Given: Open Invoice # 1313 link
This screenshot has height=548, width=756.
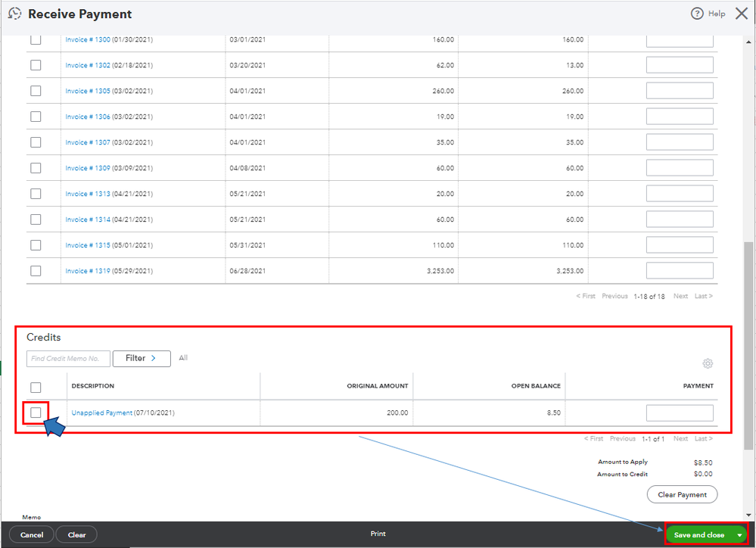Looking at the screenshot, I should pos(88,194).
